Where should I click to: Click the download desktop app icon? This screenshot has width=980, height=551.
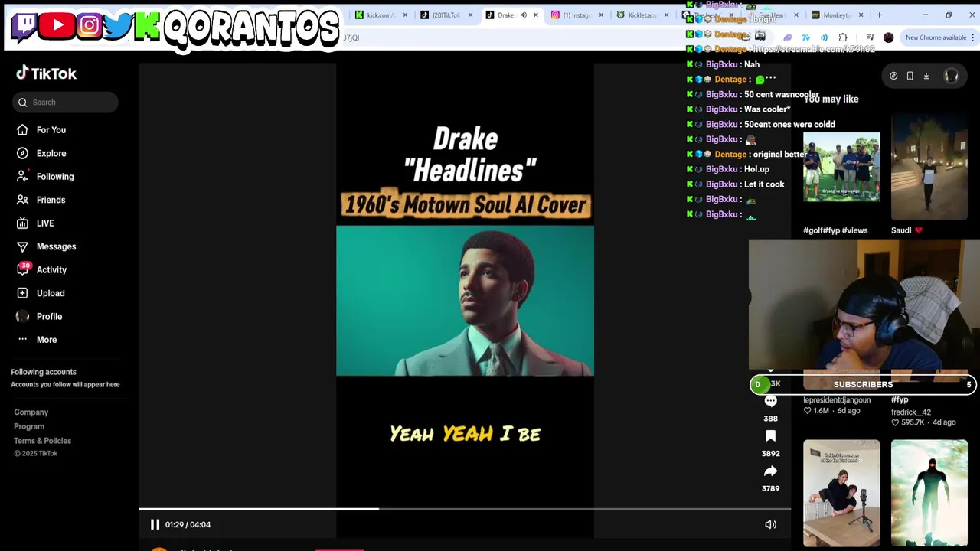click(x=926, y=76)
